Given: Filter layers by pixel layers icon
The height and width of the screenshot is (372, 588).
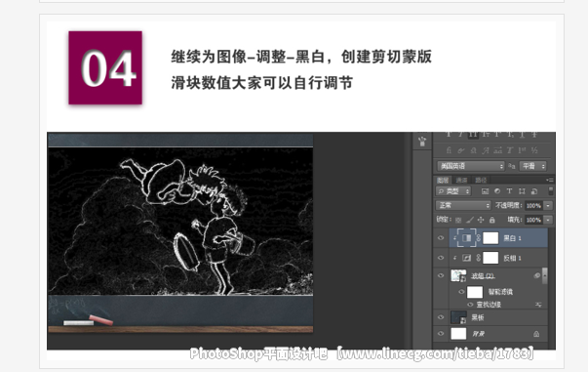Looking at the screenshot, I should (x=485, y=191).
